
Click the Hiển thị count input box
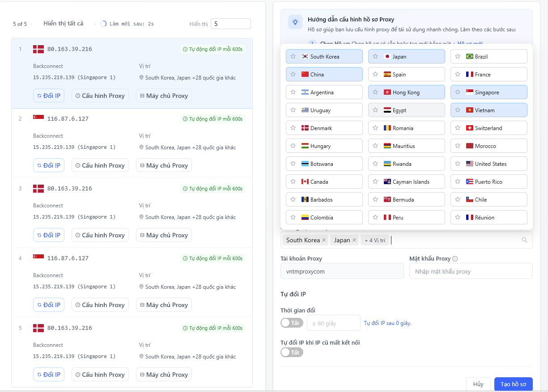pos(230,24)
